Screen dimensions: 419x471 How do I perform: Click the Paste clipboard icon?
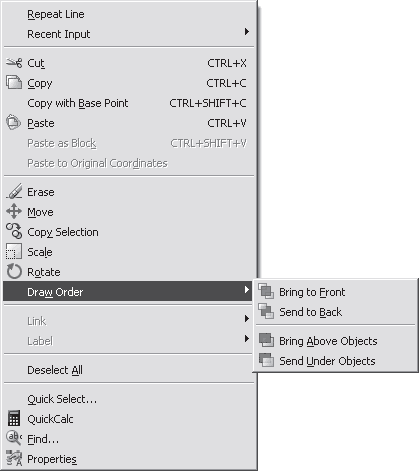point(14,122)
